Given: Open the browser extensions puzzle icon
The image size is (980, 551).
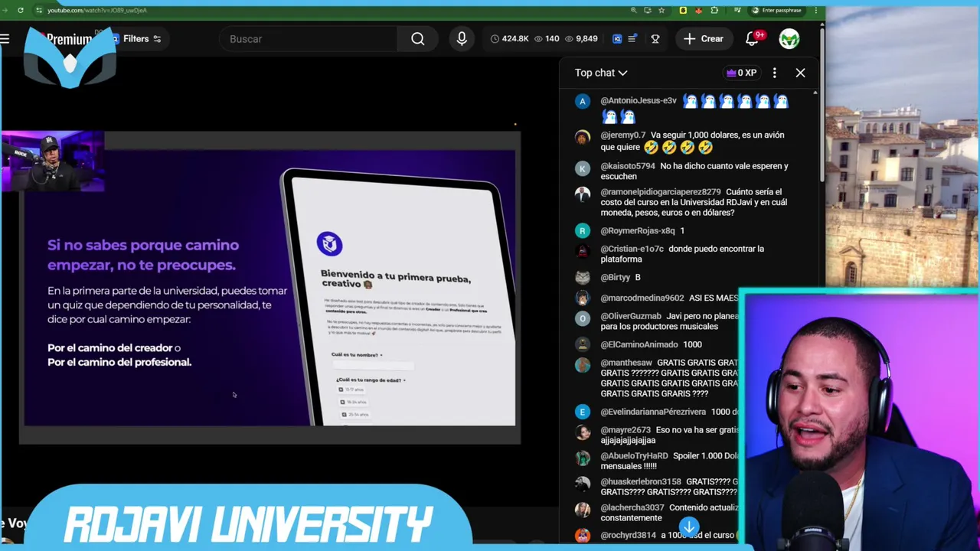Looking at the screenshot, I should pos(714,10).
